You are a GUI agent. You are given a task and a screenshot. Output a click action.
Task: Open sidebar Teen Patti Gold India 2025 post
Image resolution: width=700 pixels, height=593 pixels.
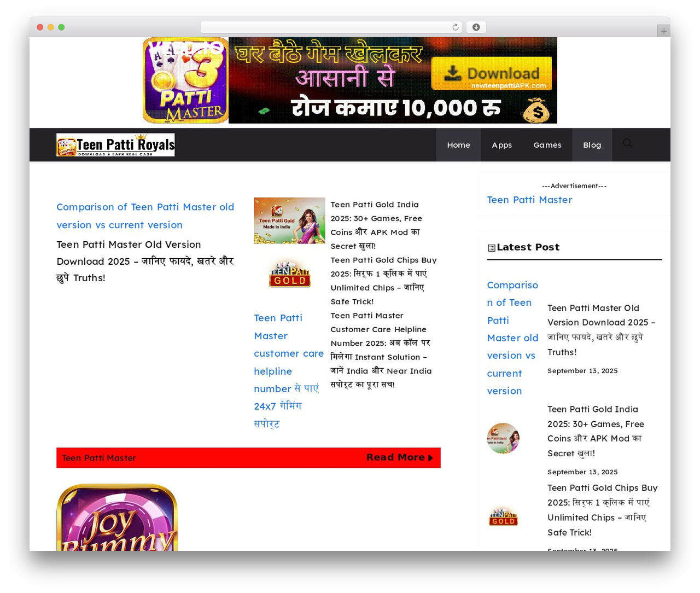click(596, 431)
